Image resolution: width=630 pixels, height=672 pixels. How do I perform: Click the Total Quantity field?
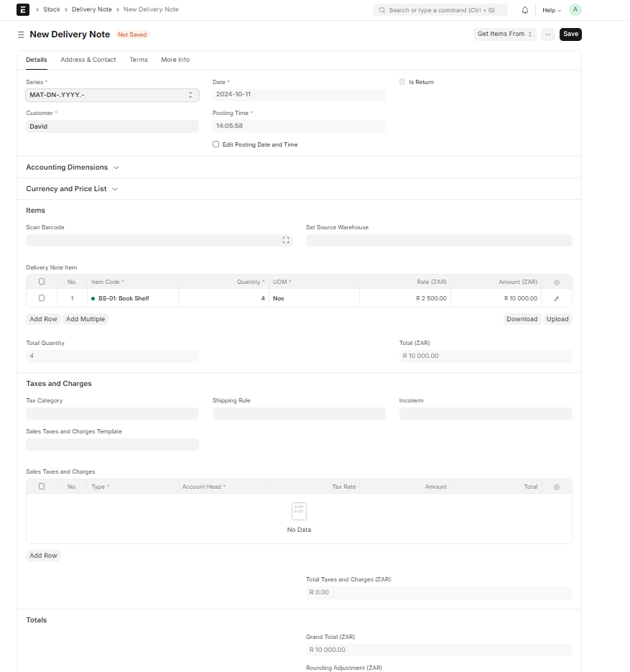click(x=112, y=356)
